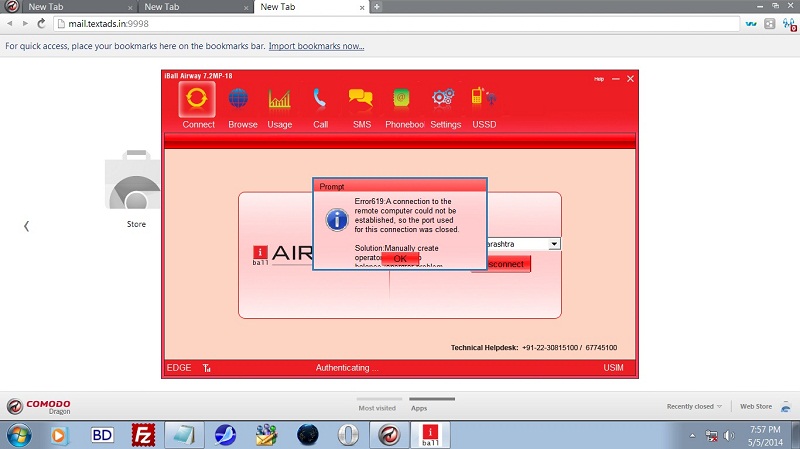Screen dimensions: 800x449
Task: Open the SMS chat bubbles icon
Action: tap(361, 100)
